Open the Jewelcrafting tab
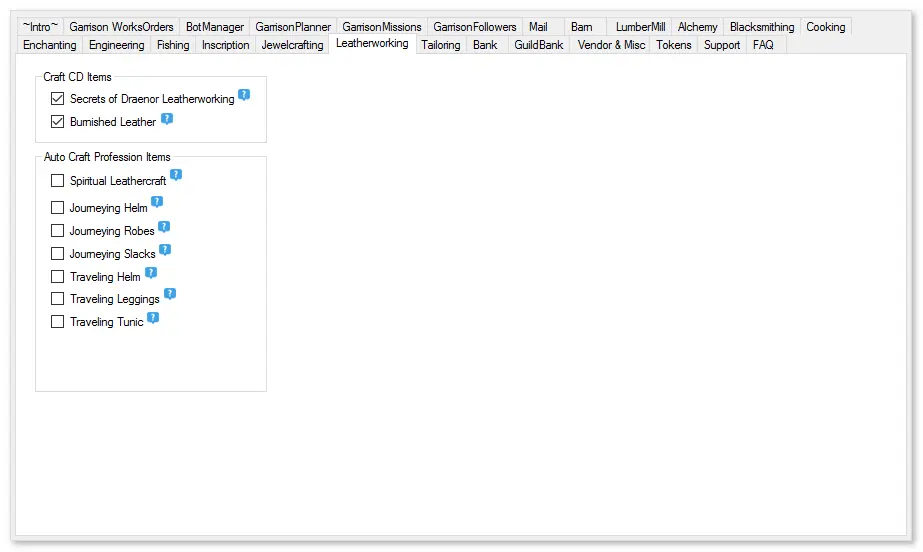This screenshot has height=552, width=923. [293, 45]
